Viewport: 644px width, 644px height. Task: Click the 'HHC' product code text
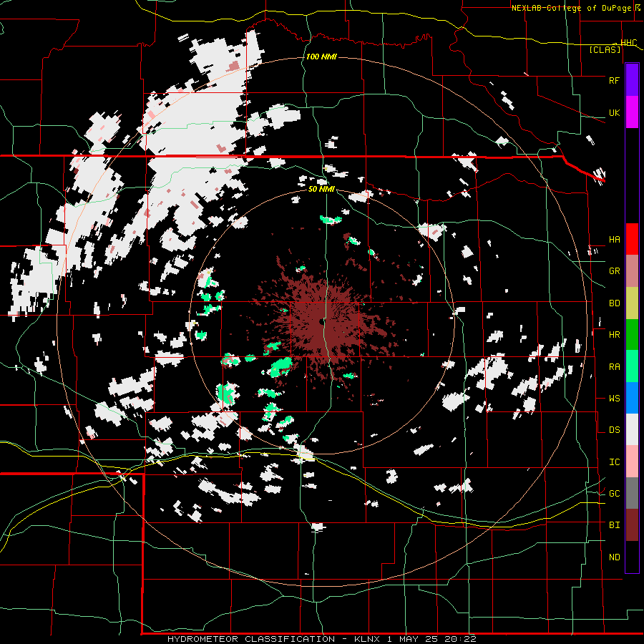click(628, 42)
